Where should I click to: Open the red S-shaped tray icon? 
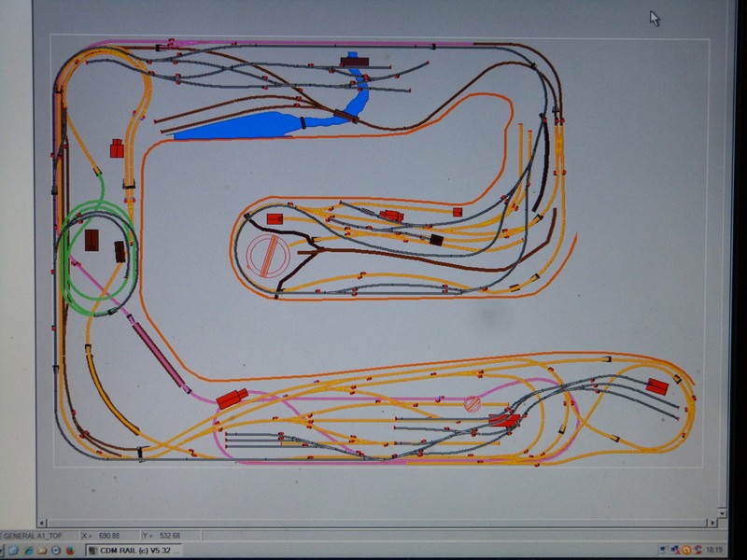pos(698,550)
